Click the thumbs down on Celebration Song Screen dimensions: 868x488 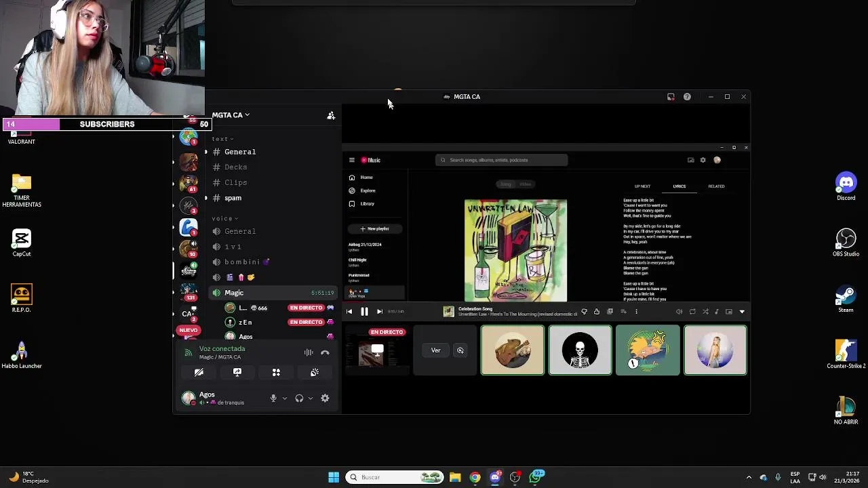point(584,312)
